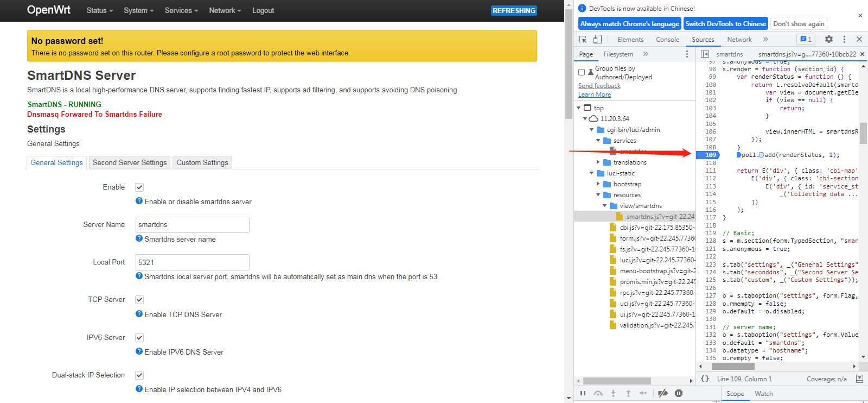Switch to the Watch pane tab
This screenshot has width=868, height=403.
coord(763,394)
